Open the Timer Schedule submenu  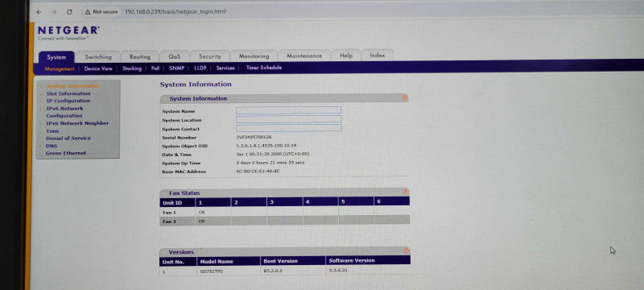(x=264, y=68)
